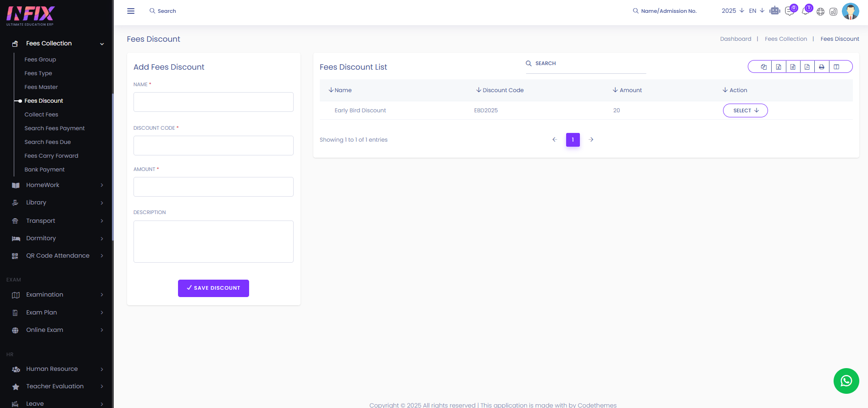Toggle the hamburger sidebar menu
The width and height of the screenshot is (868, 408).
[x=131, y=11]
